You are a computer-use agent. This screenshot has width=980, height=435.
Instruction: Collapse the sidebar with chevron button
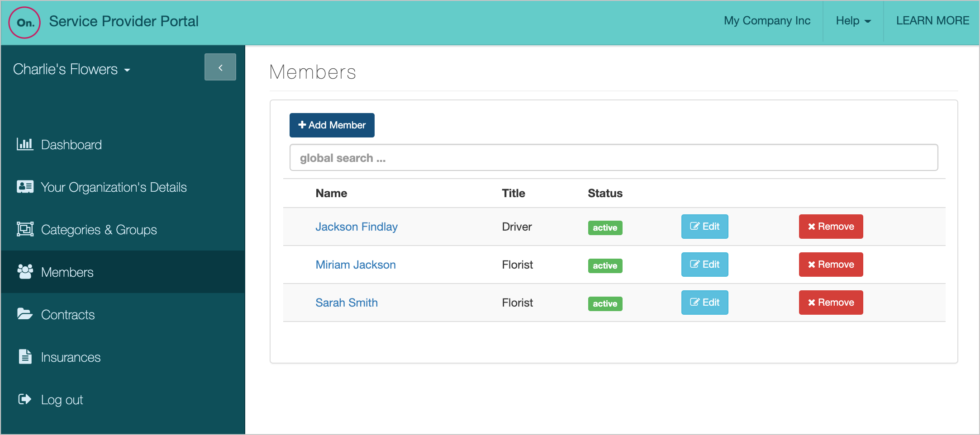click(220, 67)
